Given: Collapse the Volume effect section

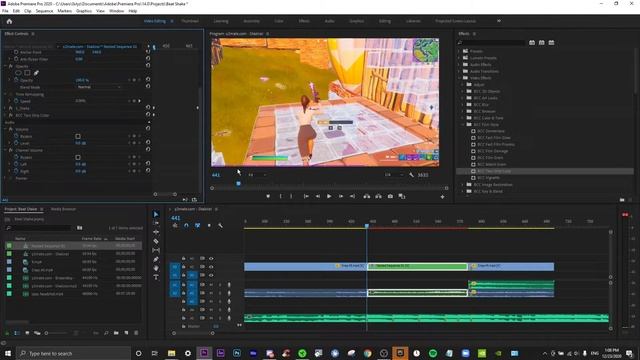Looking at the screenshot, I should click(x=6, y=129).
